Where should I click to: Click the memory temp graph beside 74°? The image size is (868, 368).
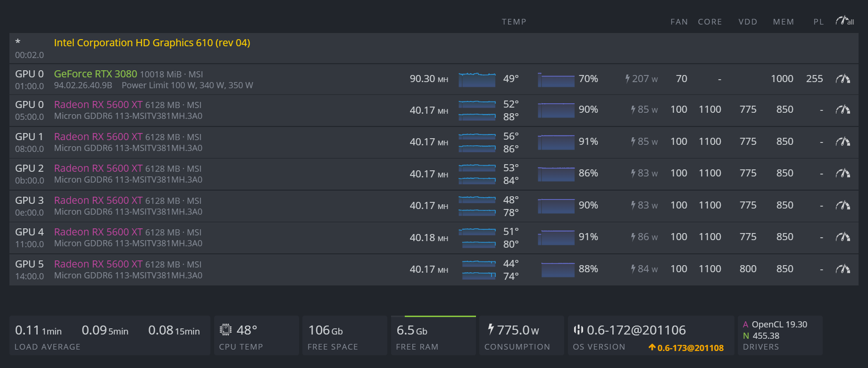pyautogui.click(x=479, y=276)
